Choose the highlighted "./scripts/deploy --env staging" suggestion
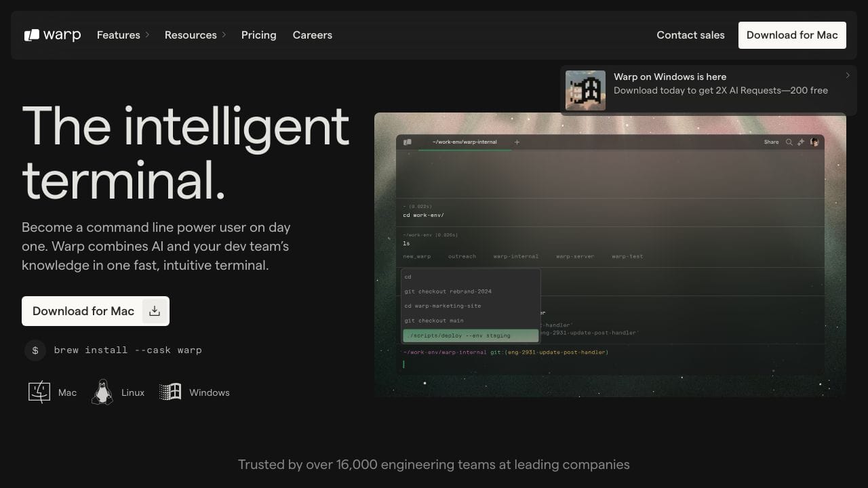Viewport: 868px width, 488px height. coord(471,335)
